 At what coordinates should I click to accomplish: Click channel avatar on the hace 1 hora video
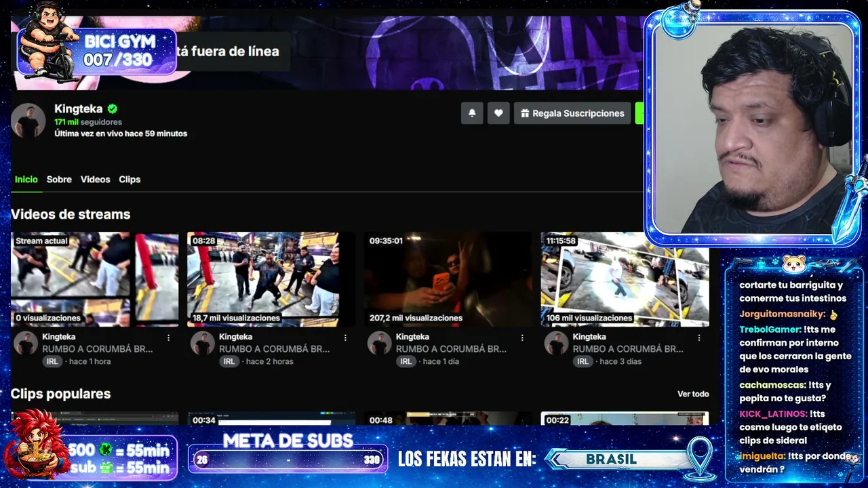click(x=26, y=343)
